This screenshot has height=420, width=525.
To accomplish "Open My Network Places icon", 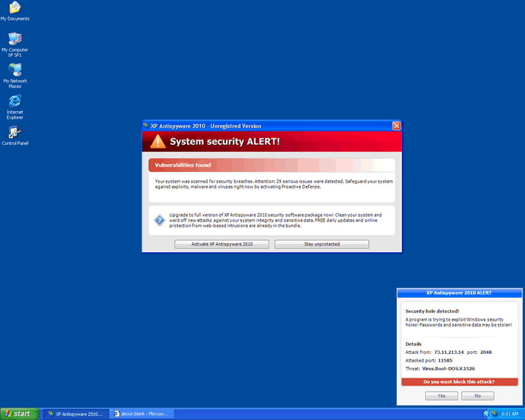I will (x=15, y=70).
